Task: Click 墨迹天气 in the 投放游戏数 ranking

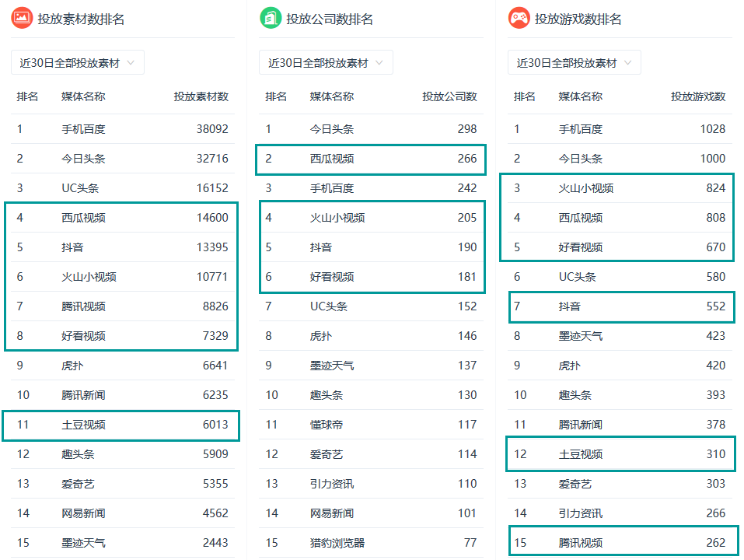Action: [581, 336]
